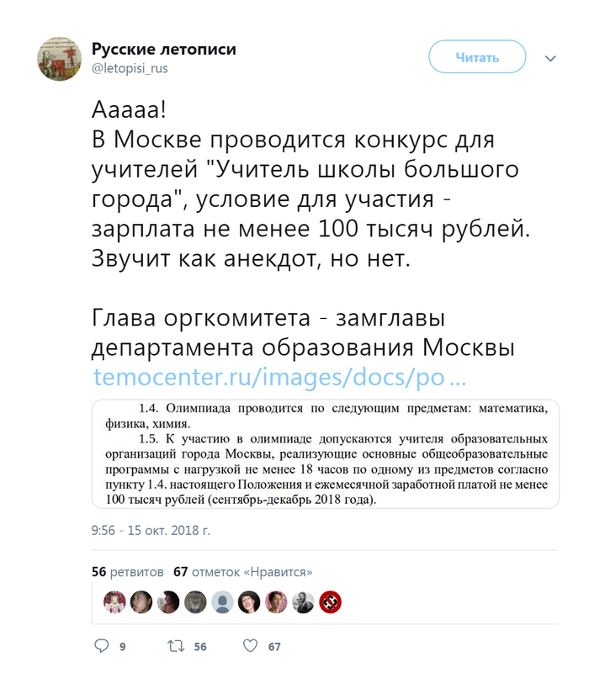This screenshot has width=589, height=700.
Task: View the 67 отметок «Нравится» list
Action: click(242, 572)
